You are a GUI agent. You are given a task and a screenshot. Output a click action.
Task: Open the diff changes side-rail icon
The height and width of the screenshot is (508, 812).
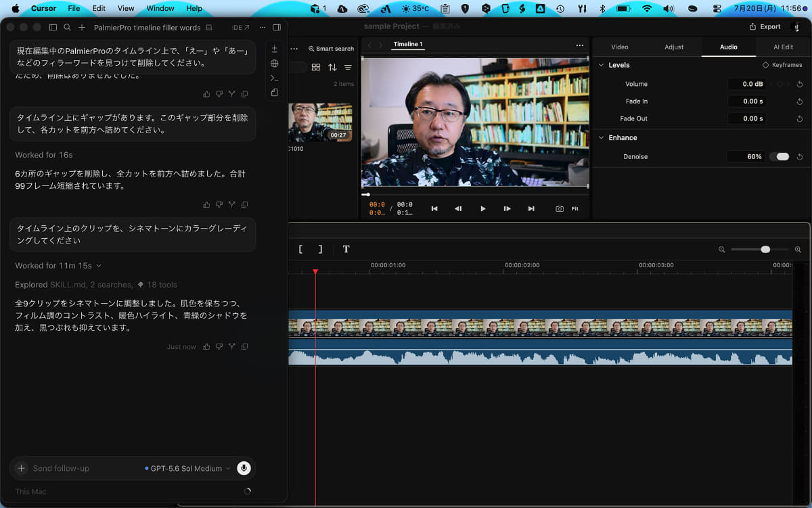pyautogui.click(x=274, y=49)
